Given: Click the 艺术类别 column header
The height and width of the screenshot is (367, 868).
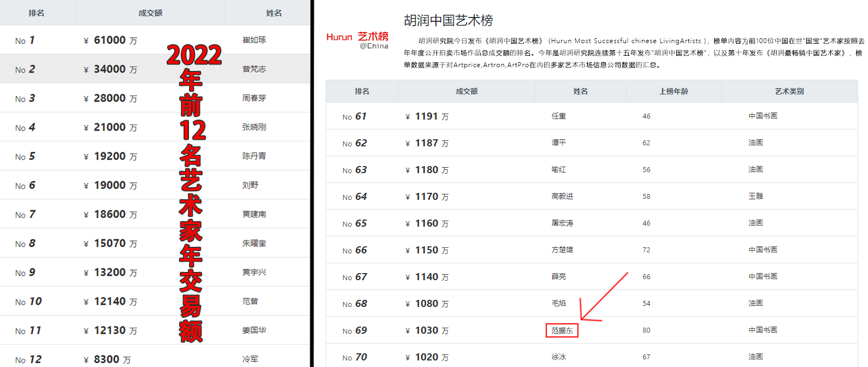Looking at the screenshot, I should click(x=789, y=91).
